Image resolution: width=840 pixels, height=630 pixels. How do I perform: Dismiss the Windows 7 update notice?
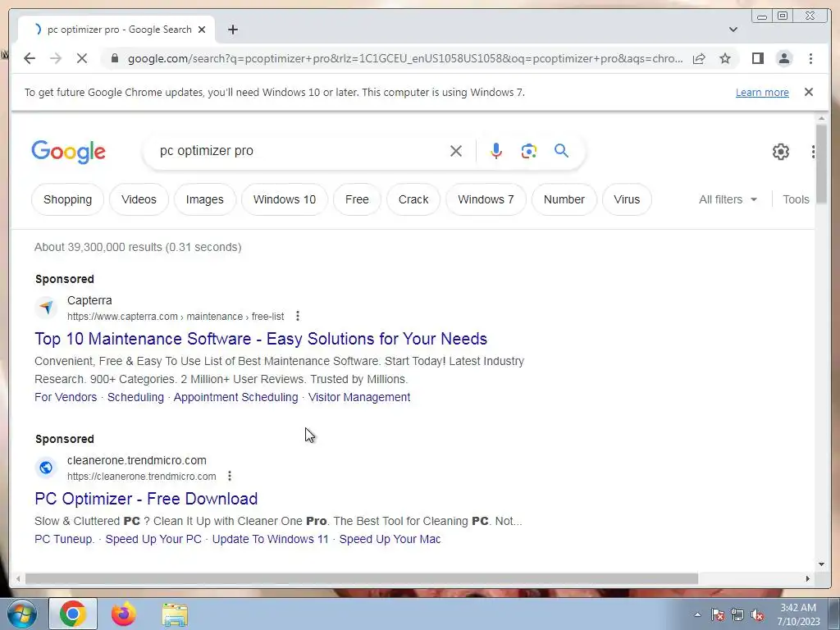tap(809, 92)
